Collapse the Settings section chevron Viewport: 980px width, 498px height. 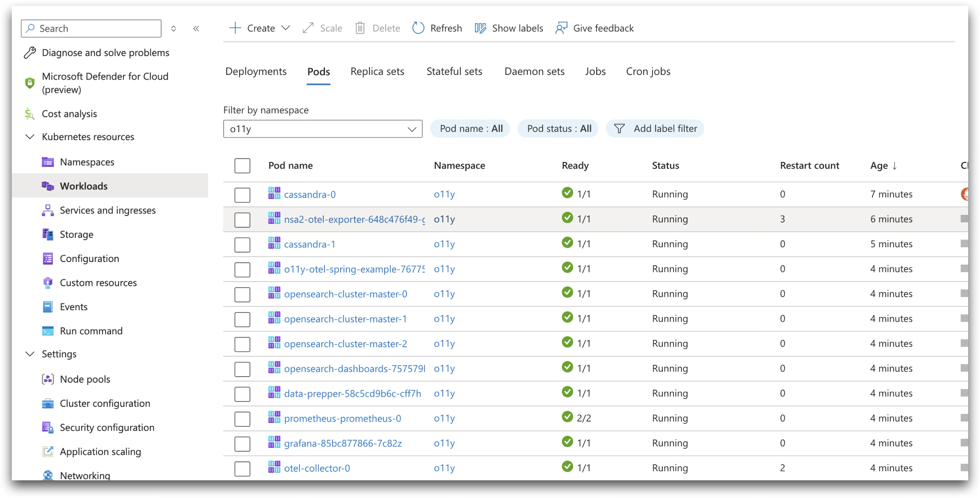click(30, 354)
